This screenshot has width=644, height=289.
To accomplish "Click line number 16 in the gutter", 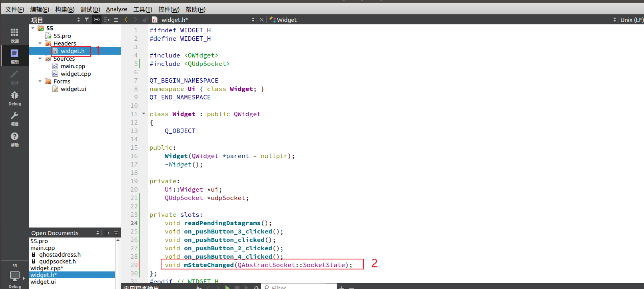I will (x=134, y=156).
